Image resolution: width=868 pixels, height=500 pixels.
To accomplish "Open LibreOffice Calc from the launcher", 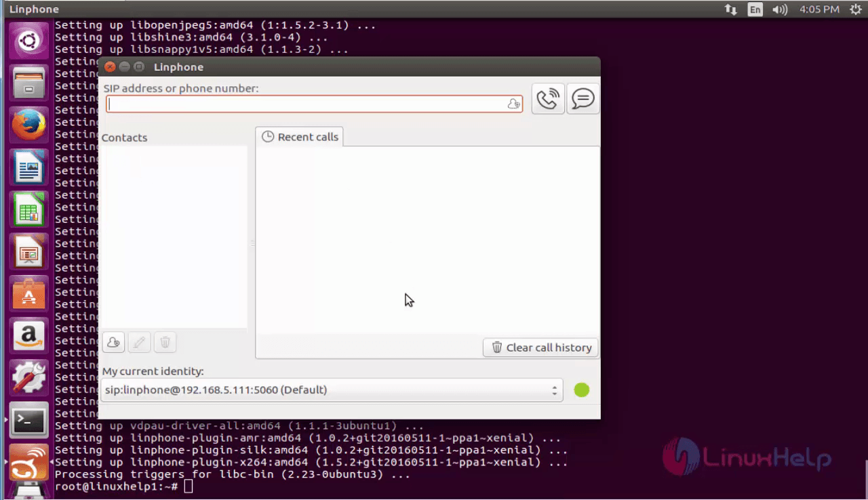I will tap(28, 209).
